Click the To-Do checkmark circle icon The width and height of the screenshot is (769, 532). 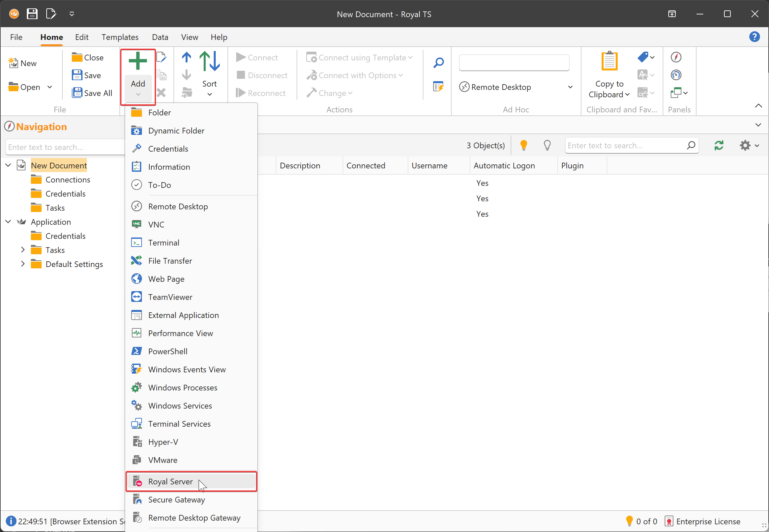(137, 185)
